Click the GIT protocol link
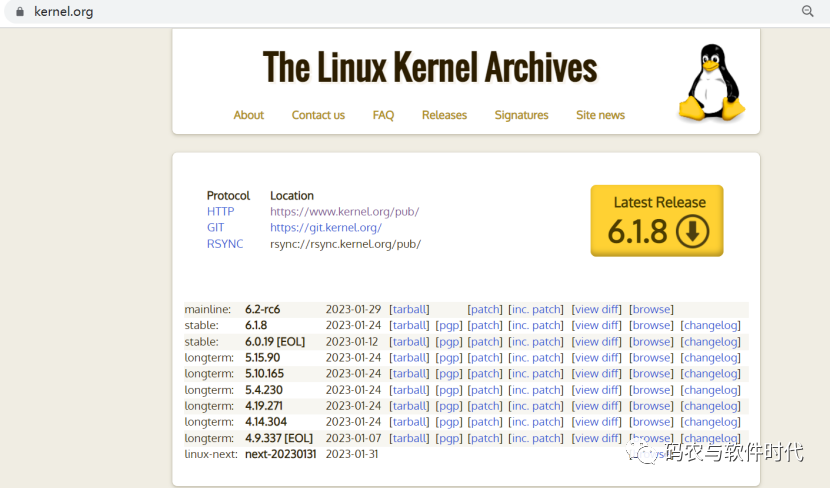Viewport: 830px width, 488px height. (215, 228)
